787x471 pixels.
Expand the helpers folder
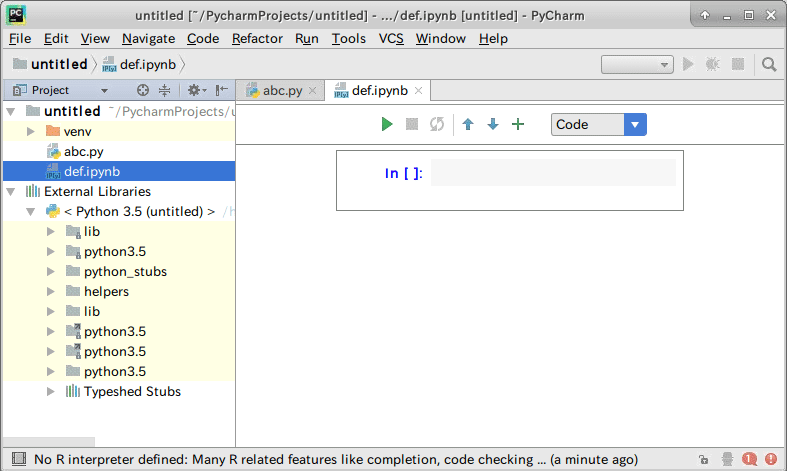click(51, 292)
